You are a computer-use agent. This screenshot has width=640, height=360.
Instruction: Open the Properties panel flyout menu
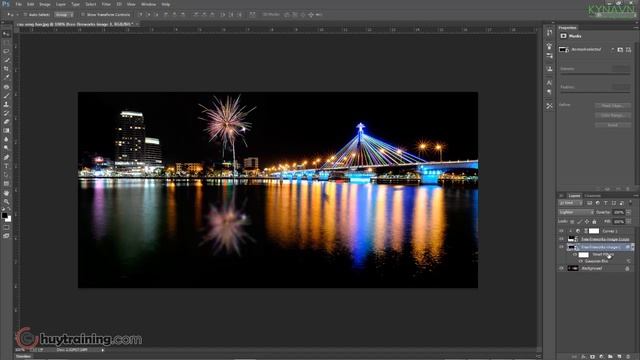pyautogui.click(x=636, y=27)
